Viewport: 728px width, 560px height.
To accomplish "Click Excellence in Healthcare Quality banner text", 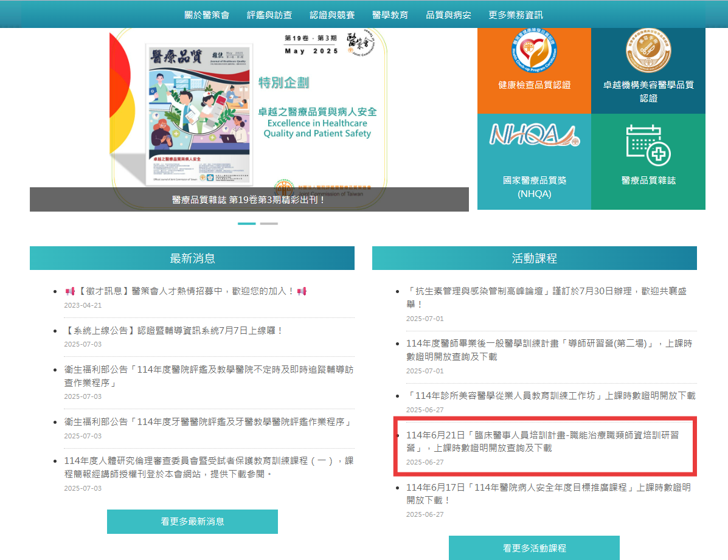I will (x=317, y=128).
